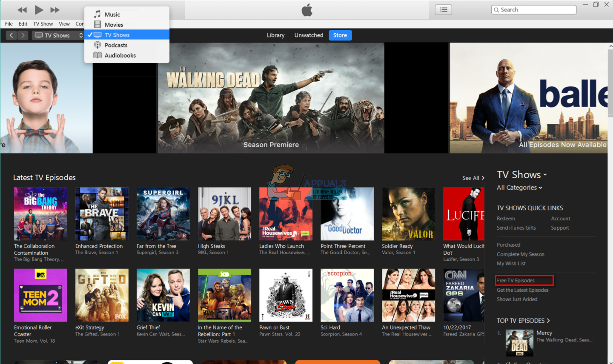613x364 pixels.
Task: Click the "Far from the Tree" episode title
Action: pos(156,246)
